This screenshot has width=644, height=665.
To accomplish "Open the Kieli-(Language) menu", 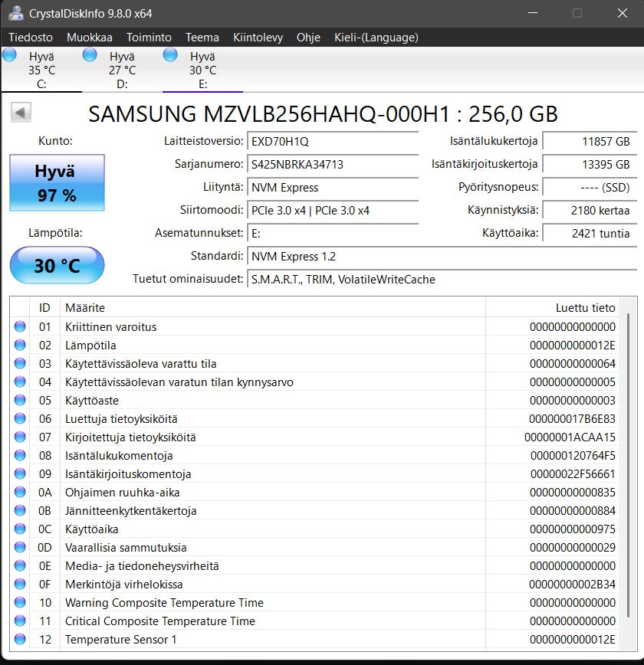I will coord(376,38).
